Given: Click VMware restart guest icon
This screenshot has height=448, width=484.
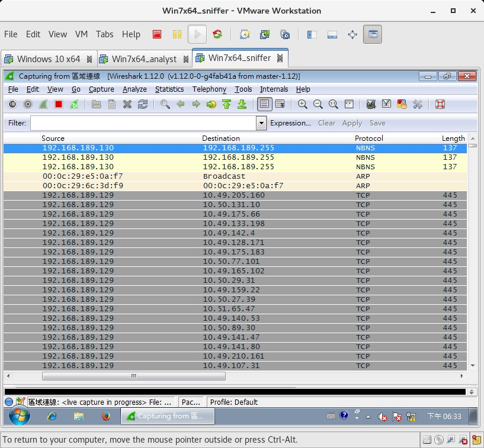Looking at the screenshot, I should 217,34.
